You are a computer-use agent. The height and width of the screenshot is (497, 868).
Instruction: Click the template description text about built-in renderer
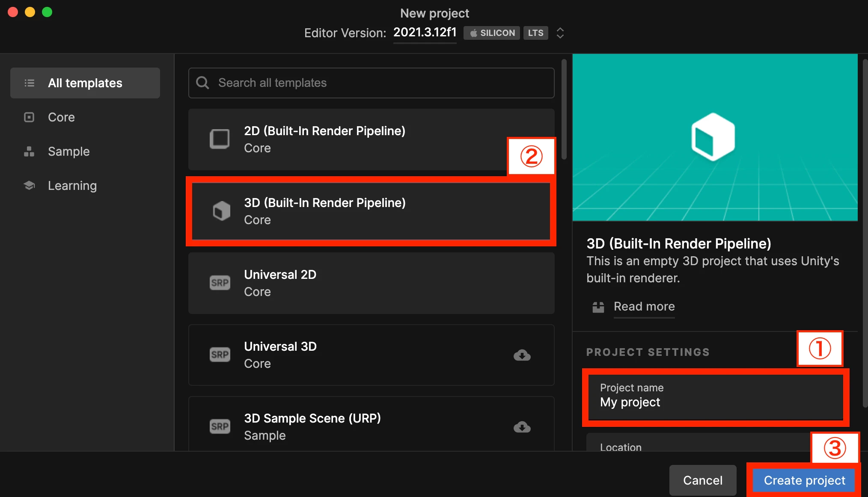point(713,269)
